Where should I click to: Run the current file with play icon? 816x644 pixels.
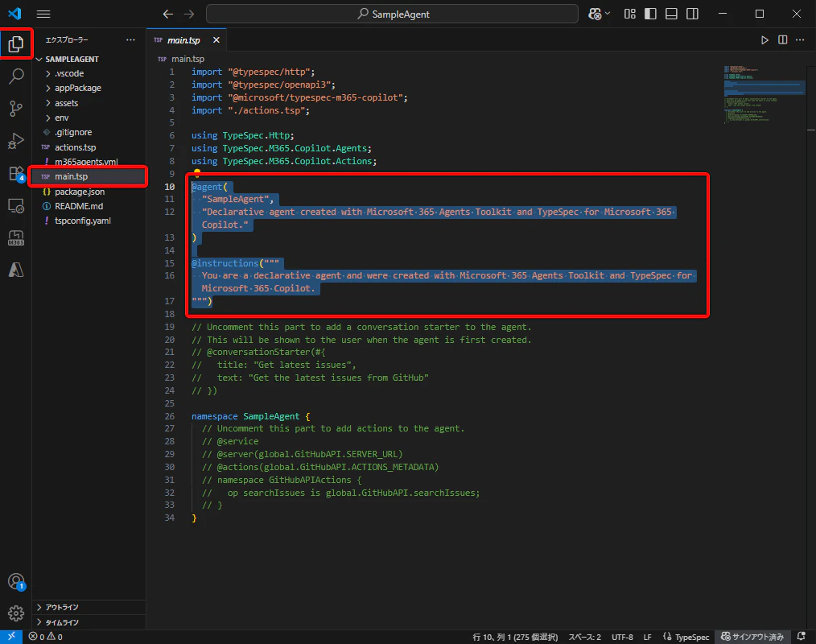click(x=764, y=40)
